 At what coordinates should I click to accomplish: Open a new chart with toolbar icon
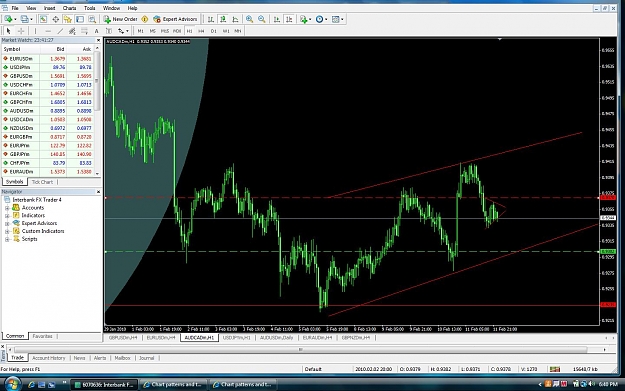click(8, 19)
